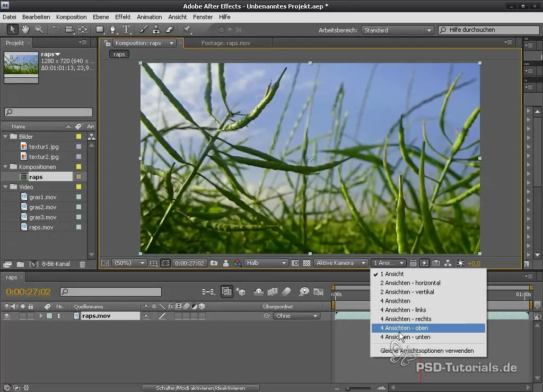Select the Clone Stamp tool
This screenshot has width=543, height=392.
coord(156,30)
